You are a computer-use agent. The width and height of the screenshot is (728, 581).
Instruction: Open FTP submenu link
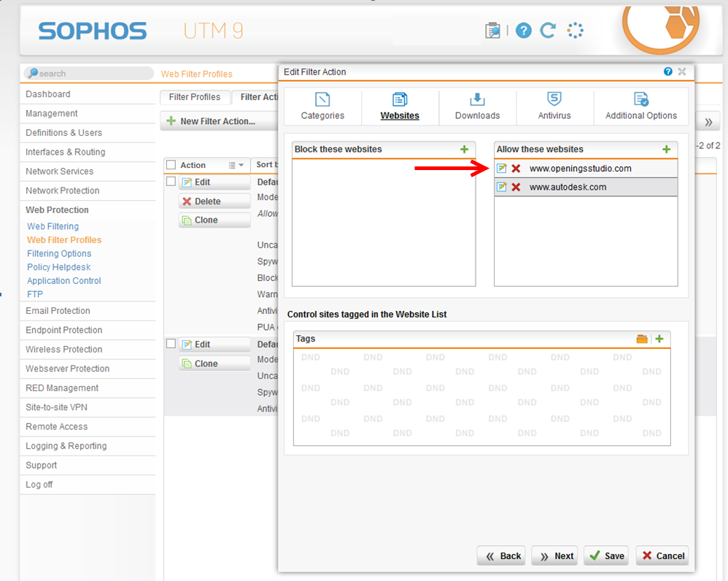(35, 294)
